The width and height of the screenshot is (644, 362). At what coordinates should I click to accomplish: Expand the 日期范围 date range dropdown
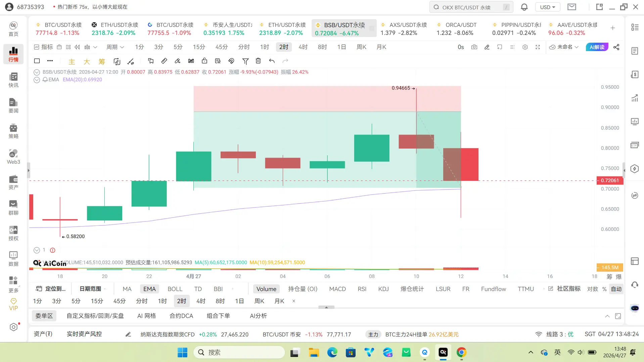(93, 289)
